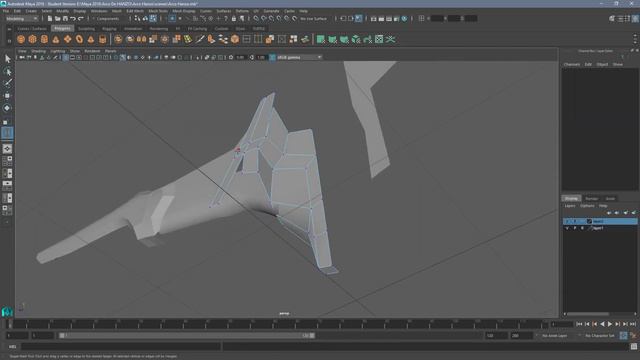This screenshot has height=360, width=640.
Task: Toggle R display type box of layer1
Action: 582,228
